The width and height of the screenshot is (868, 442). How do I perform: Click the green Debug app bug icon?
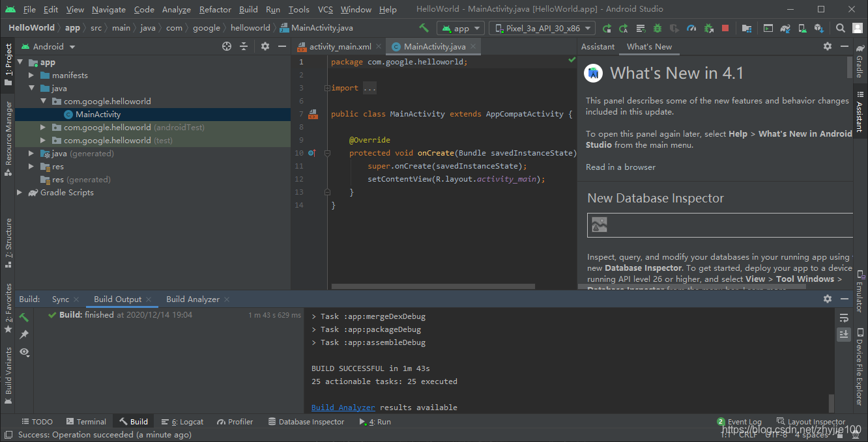[658, 28]
